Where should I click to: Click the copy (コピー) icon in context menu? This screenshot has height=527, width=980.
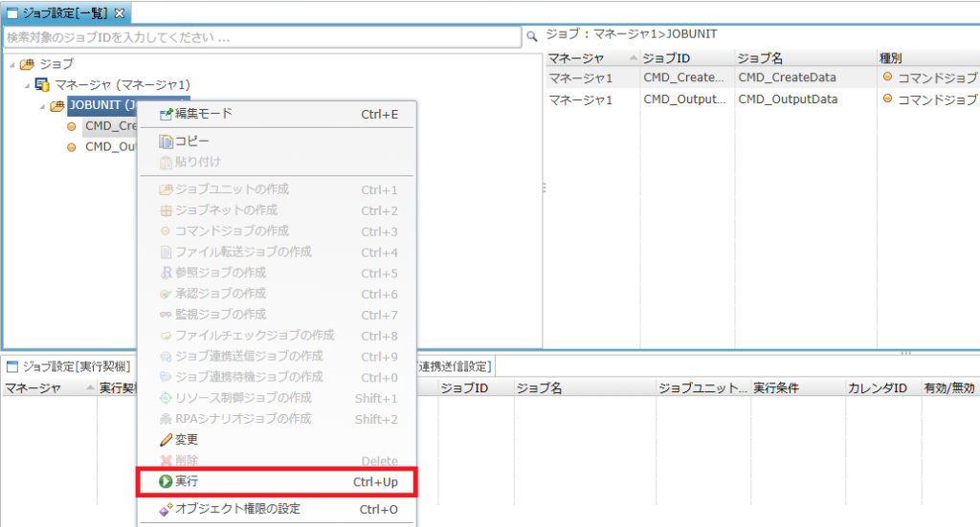tap(165, 142)
